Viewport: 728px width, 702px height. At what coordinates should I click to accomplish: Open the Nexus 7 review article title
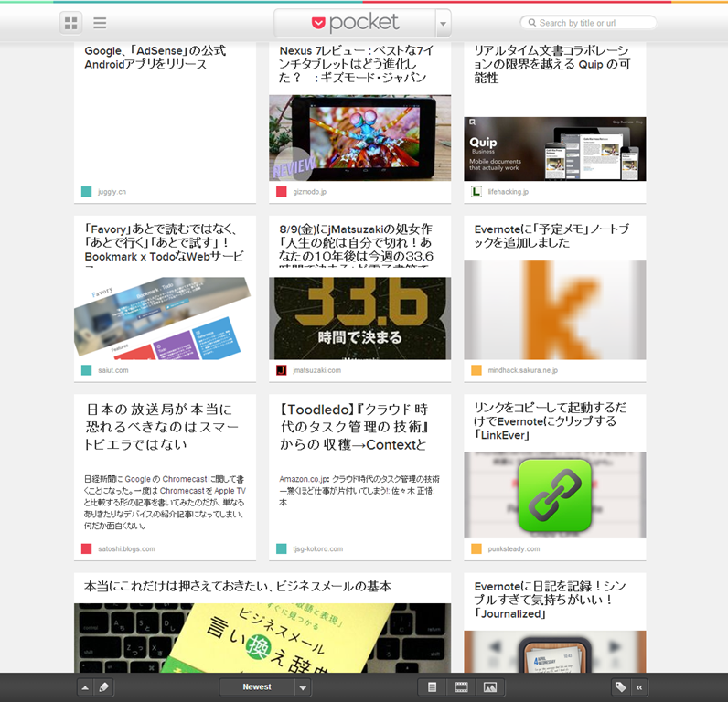(x=356, y=64)
